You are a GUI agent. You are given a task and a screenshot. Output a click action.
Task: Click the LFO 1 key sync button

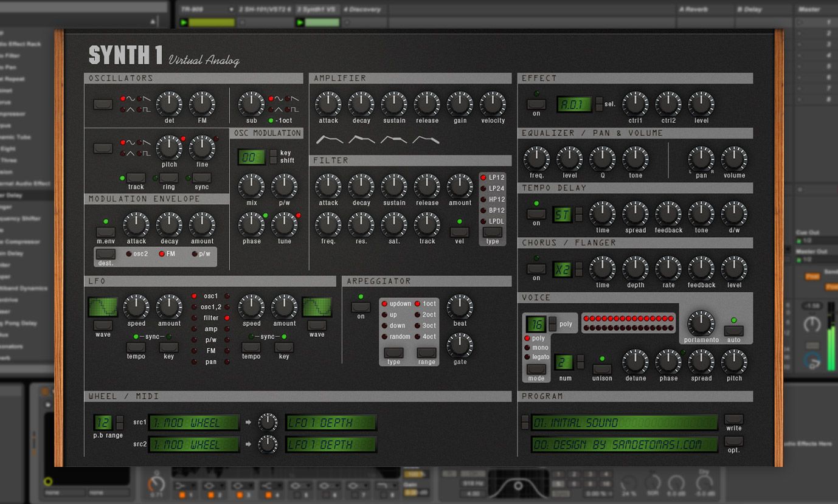168,347
